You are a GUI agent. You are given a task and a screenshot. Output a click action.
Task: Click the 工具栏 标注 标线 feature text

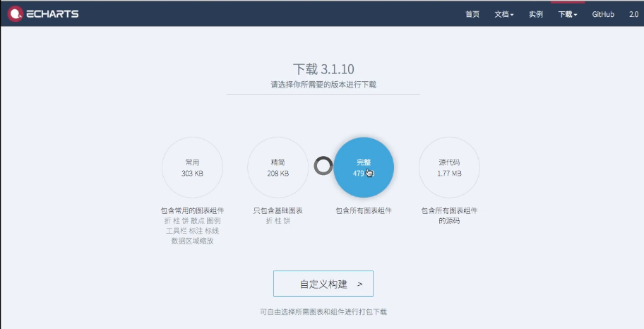coord(192,231)
